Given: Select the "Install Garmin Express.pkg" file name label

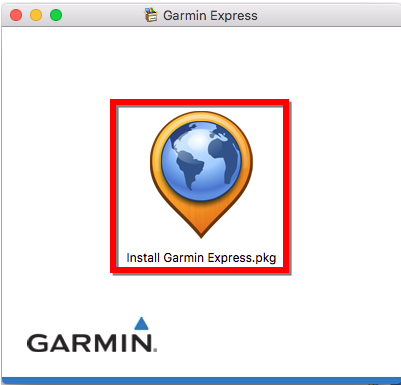Looking at the screenshot, I should [201, 258].
